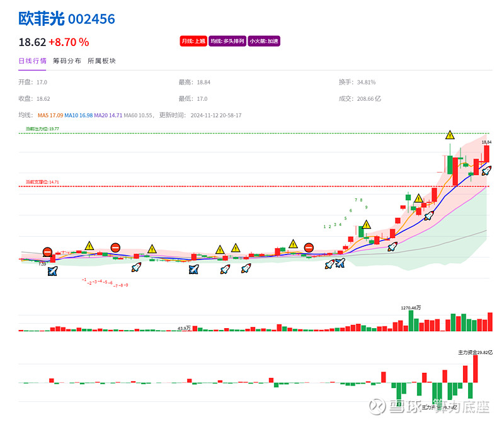
Task: Click the 收盘: 18.62 value
Action: click(34, 99)
